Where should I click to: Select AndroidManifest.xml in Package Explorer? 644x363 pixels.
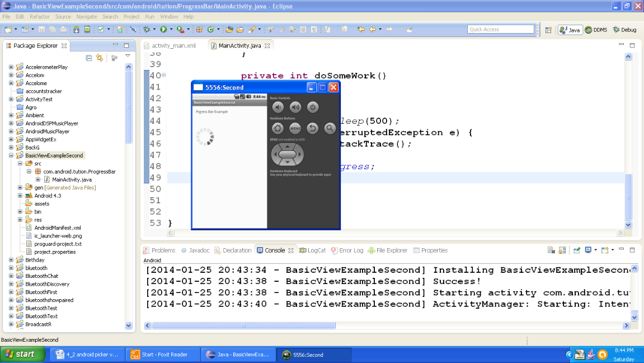point(58,228)
